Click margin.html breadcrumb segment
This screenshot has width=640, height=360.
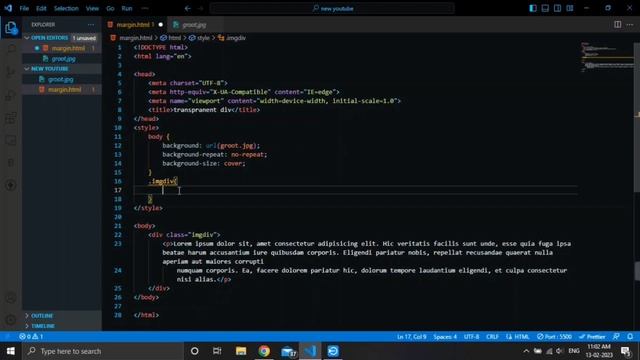tap(136, 38)
